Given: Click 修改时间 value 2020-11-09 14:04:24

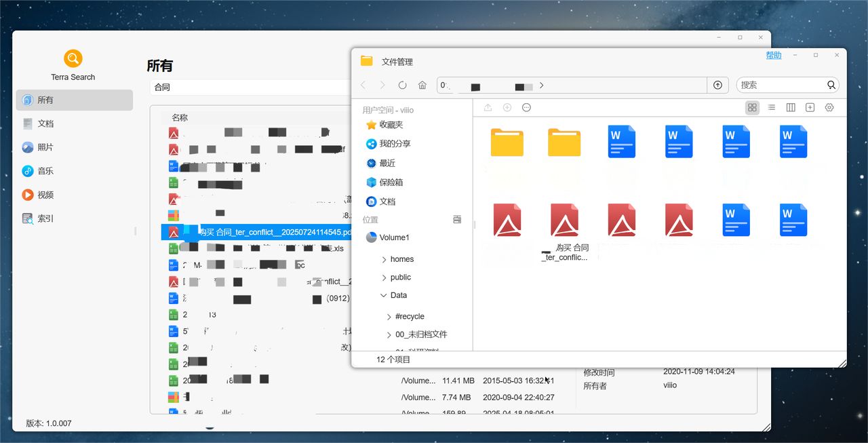Looking at the screenshot, I should click(x=698, y=372).
